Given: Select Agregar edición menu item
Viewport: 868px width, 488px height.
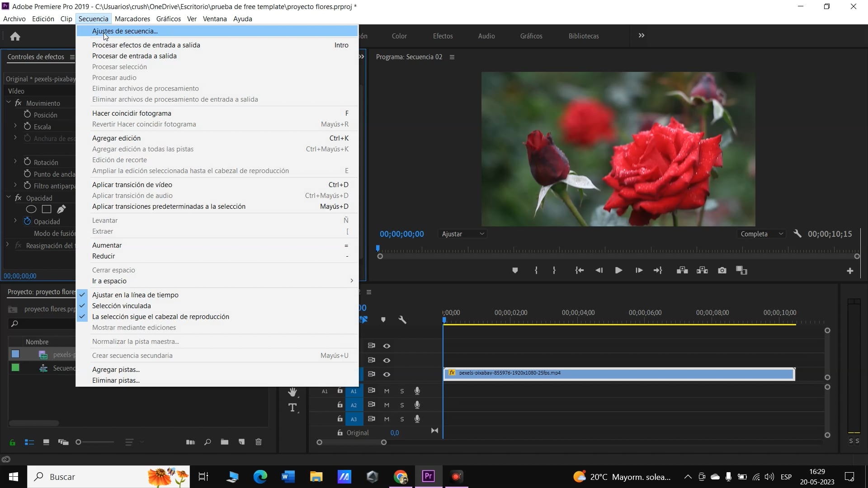Looking at the screenshot, I should point(217,138).
